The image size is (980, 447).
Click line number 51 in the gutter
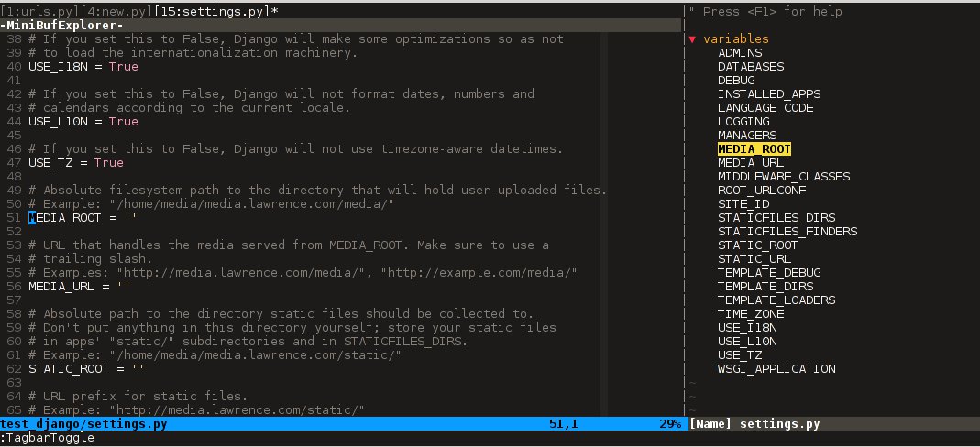(14, 218)
